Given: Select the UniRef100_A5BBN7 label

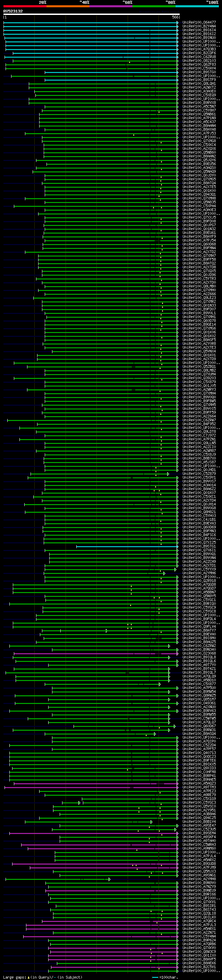Looking at the screenshot, I should point(199,592).
